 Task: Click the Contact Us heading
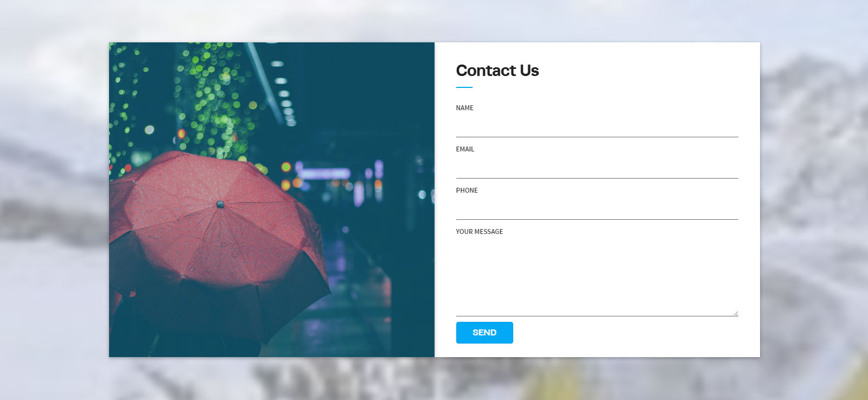[497, 71]
